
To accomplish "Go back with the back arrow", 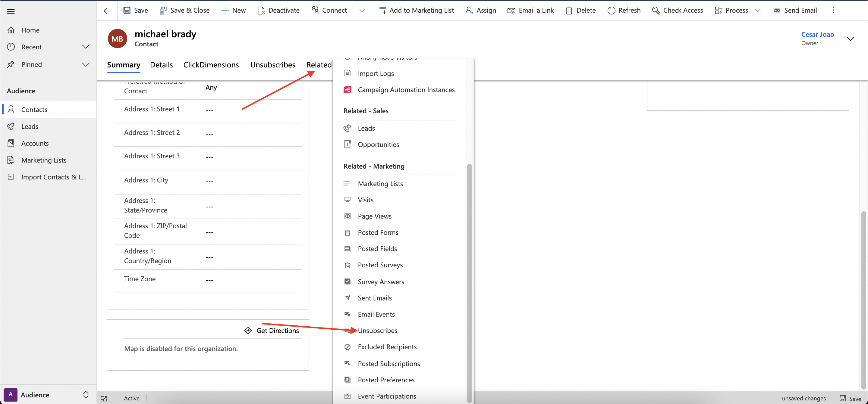I will pos(107,11).
